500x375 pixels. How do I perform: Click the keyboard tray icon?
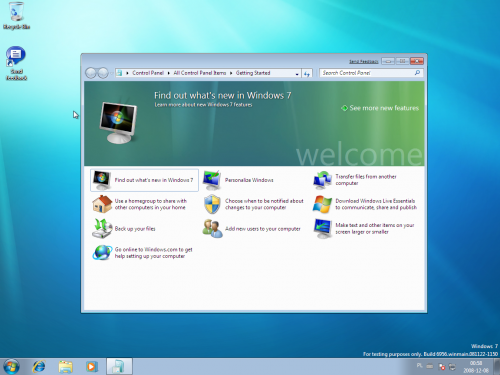(430, 366)
